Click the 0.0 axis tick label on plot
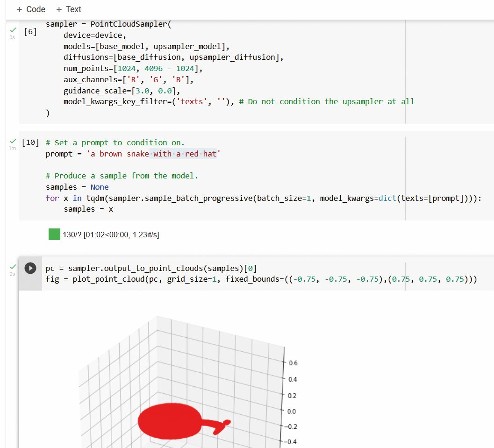Screen dimensions: 494x448 coord(292,412)
